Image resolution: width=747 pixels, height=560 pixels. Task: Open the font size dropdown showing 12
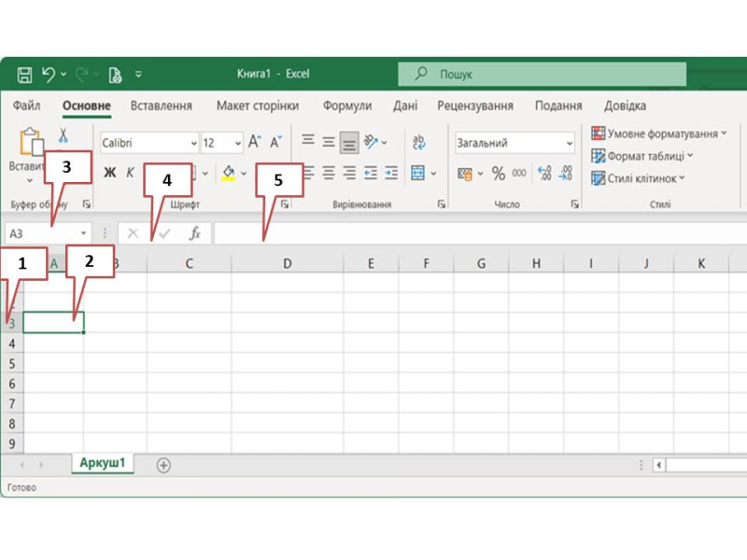[238, 144]
